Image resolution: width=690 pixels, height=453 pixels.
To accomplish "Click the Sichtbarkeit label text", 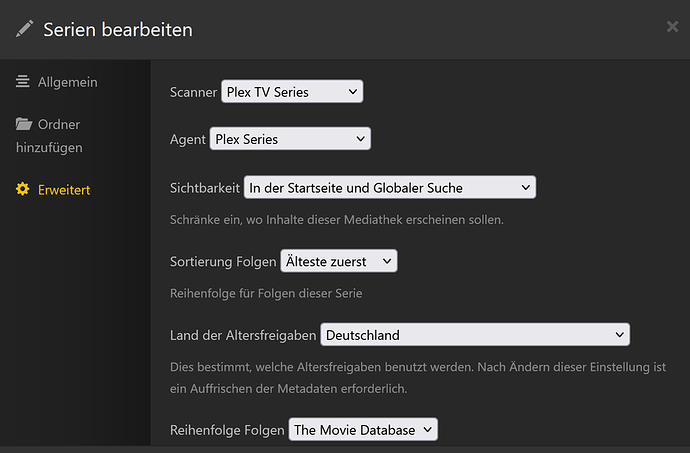I will pyautogui.click(x=205, y=187).
